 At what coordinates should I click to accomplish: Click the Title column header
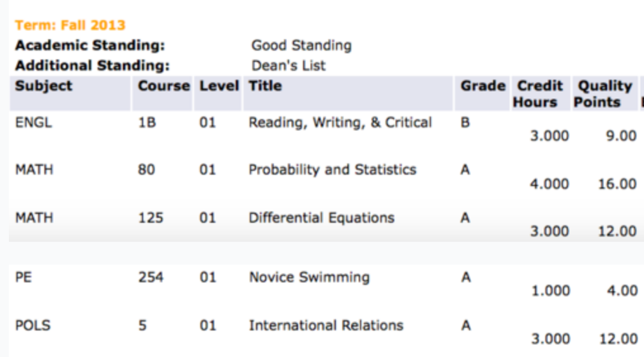point(265,86)
